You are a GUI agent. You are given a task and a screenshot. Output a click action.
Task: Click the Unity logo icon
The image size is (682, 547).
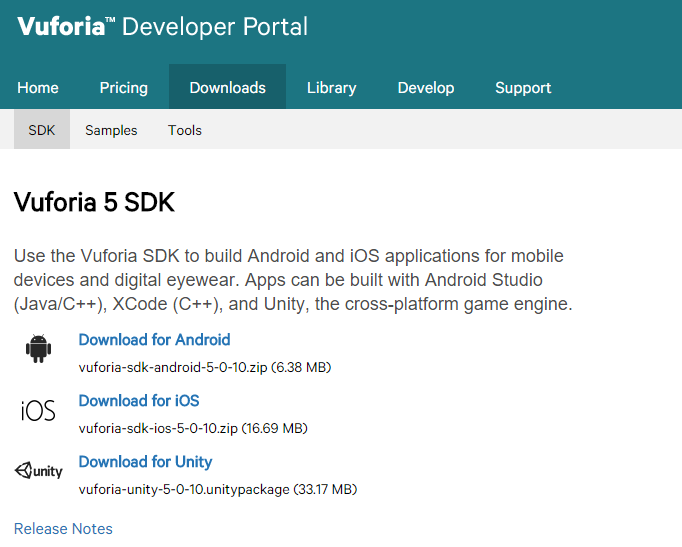coord(38,470)
